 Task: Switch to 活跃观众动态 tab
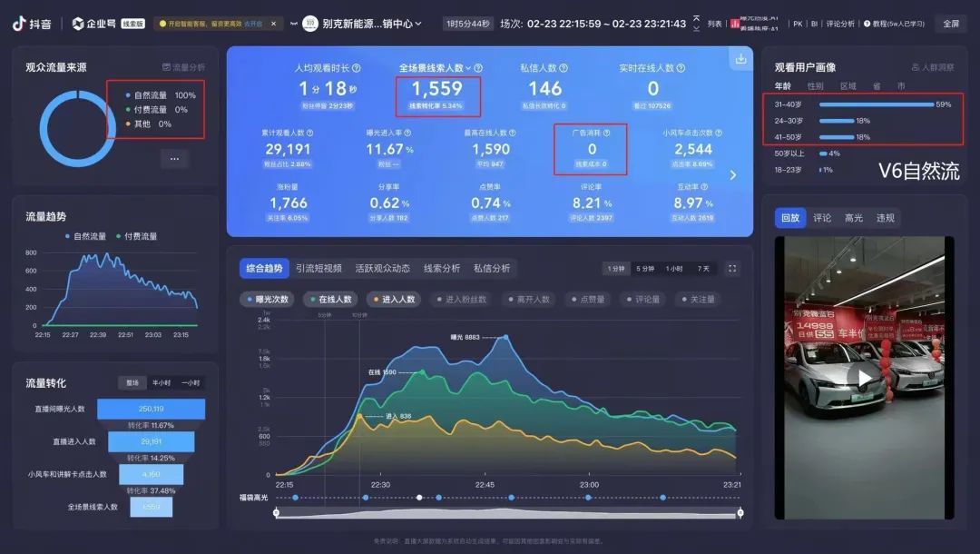click(x=383, y=268)
